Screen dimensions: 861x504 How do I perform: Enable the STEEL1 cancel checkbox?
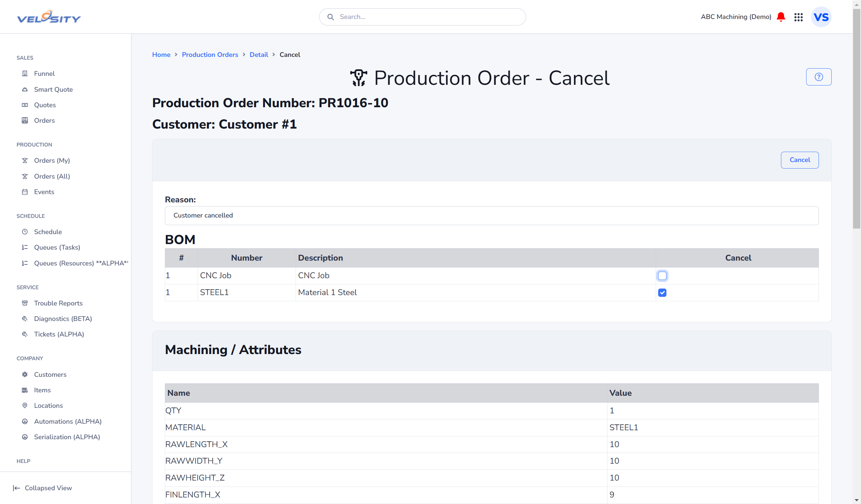[662, 292]
